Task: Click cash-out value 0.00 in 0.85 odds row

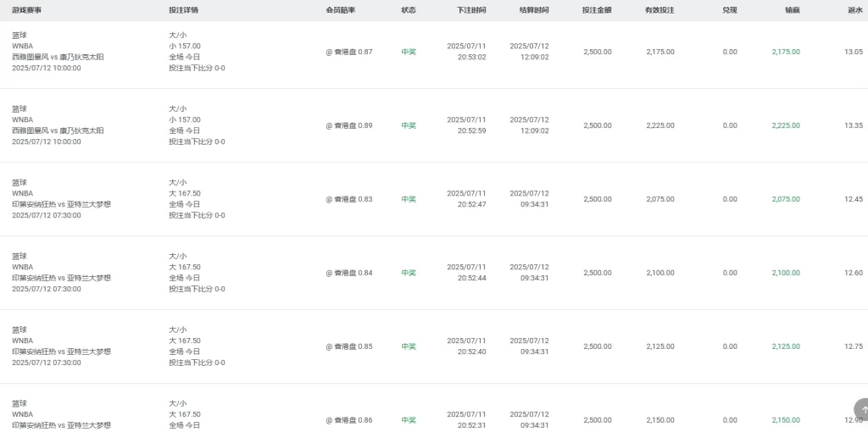Action: [x=730, y=346]
